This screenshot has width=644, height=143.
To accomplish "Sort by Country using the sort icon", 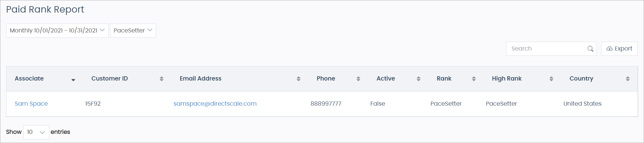I will click(x=627, y=79).
